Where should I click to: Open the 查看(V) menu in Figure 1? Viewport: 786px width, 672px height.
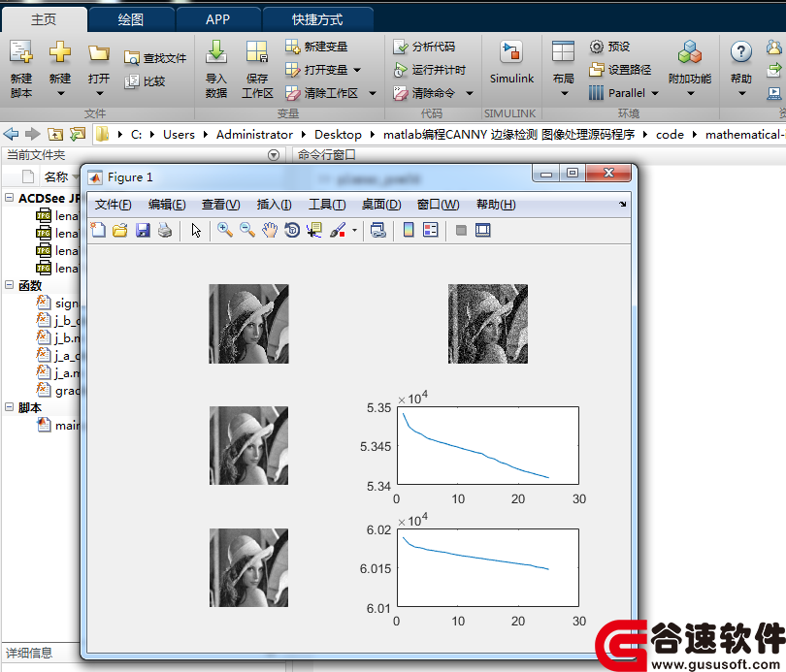pos(220,205)
